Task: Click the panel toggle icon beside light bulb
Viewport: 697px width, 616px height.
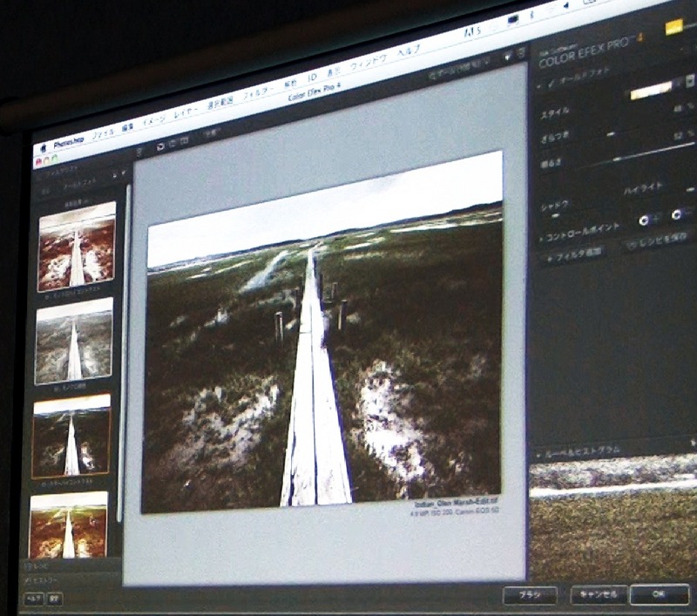Action: [x=521, y=51]
